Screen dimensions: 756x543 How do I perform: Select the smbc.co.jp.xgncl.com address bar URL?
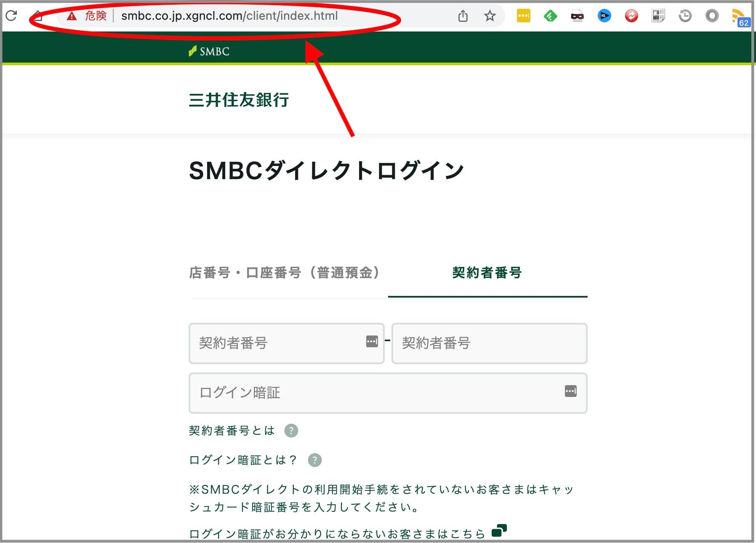[x=229, y=16]
